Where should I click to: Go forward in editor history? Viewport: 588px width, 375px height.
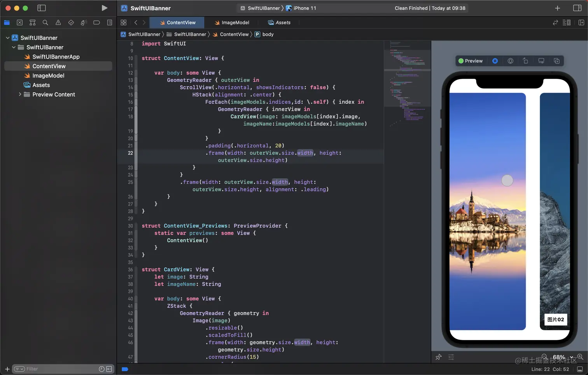(144, 23)
